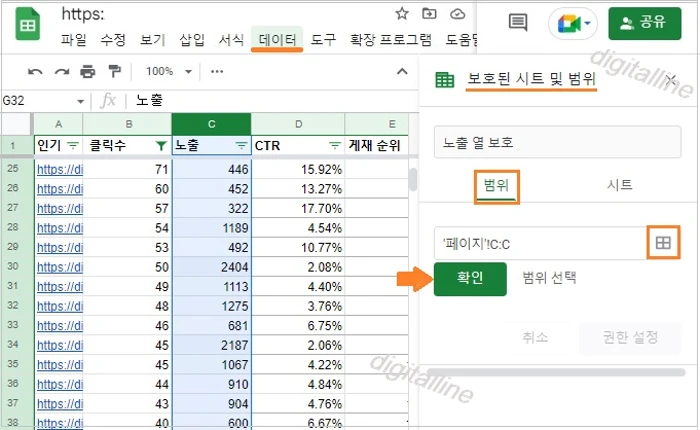Open the name box dropdown arrow
This screenshot has height=430, width=700.
[x=80, y=101]
